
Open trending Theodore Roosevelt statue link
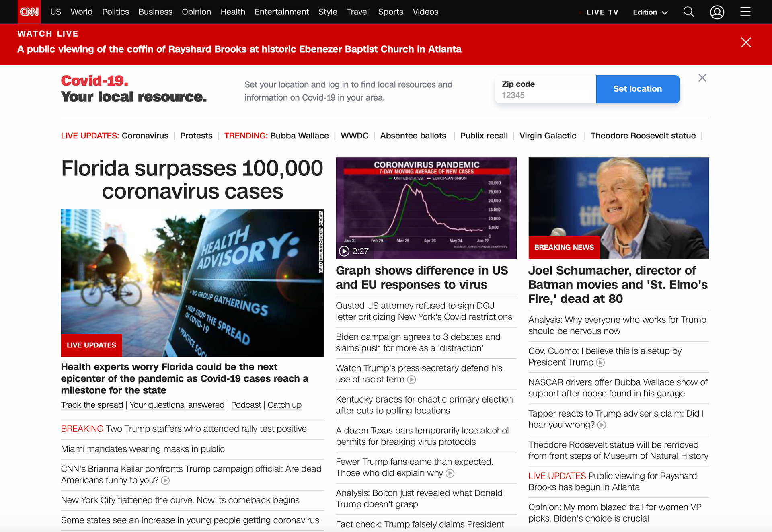click(x=643, y=136)
